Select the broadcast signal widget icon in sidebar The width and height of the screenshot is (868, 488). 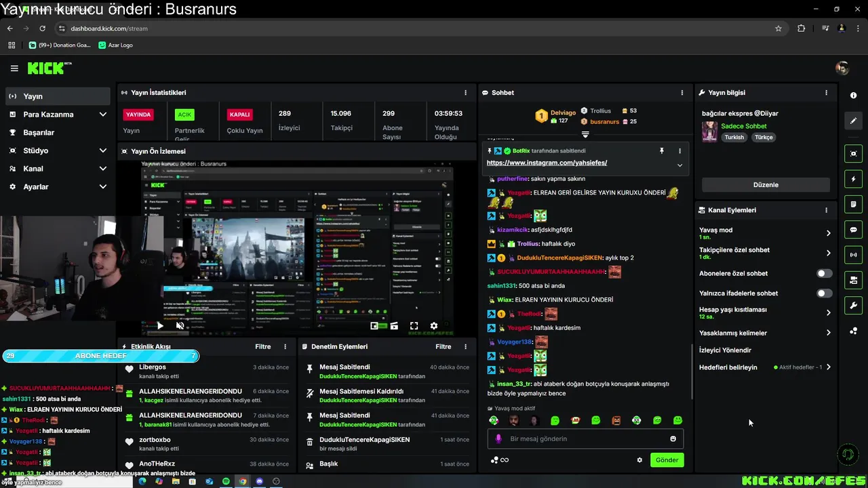click(x=853, y=255)
